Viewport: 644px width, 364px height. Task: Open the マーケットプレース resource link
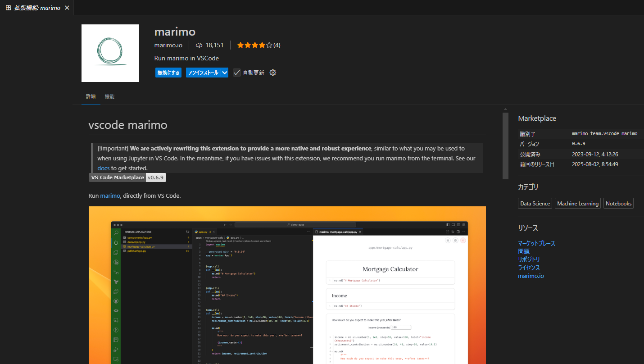536,243
